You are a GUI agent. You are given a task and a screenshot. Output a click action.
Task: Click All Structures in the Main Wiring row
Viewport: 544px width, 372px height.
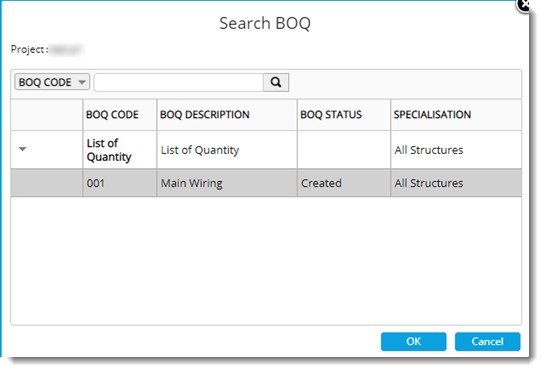[x=429, y=183]
